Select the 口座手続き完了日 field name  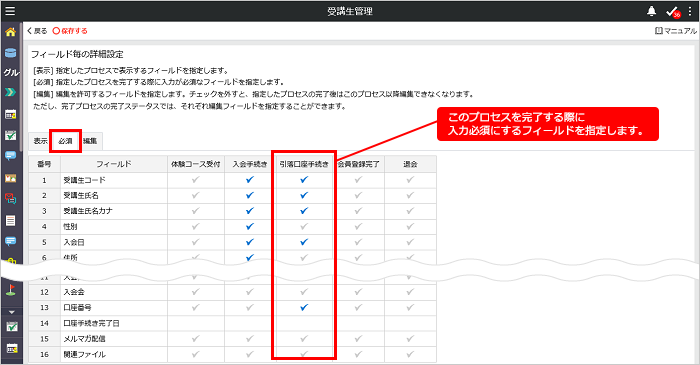click(92, 323)
